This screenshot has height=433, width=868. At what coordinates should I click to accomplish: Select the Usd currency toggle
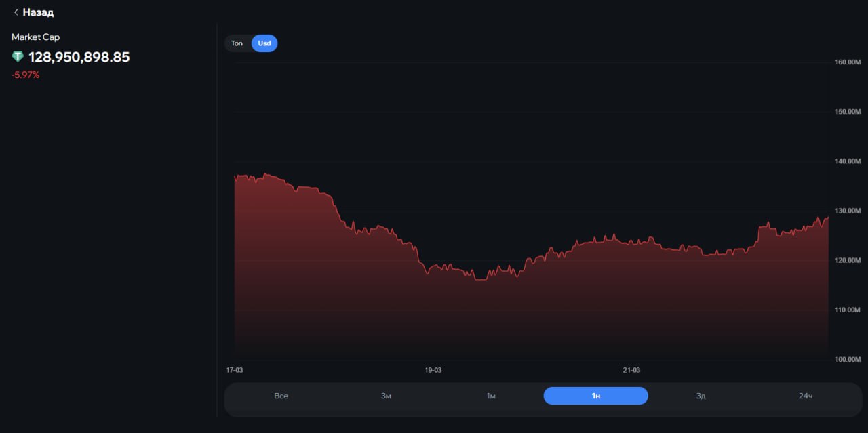(264, 43)
